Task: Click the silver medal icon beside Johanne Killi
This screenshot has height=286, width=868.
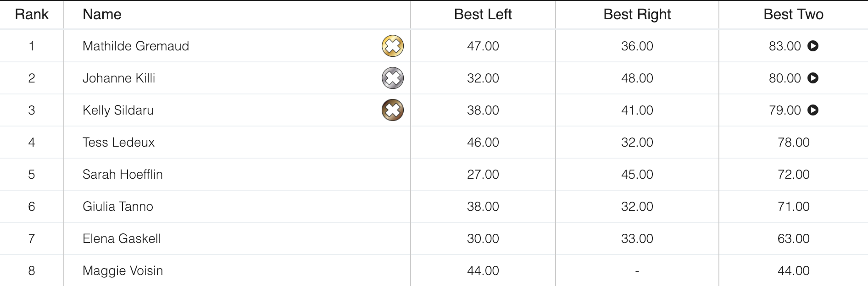Action: (x=392, y=78)
